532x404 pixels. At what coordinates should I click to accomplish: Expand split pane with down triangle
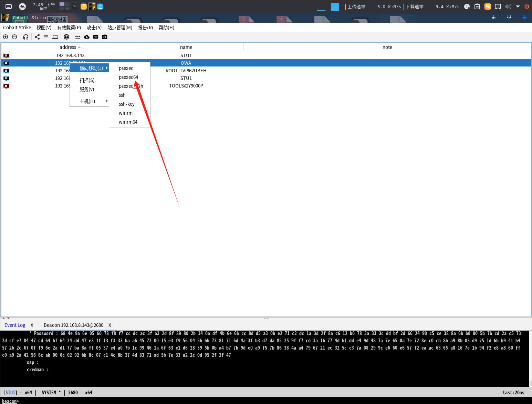click(x=8, y=318)
